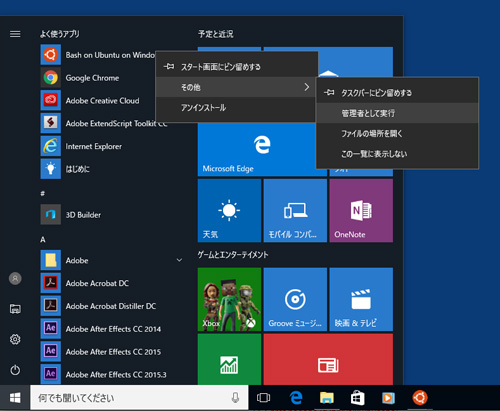Expand その他 submenu arrow
This screenshot has height=411, width=500.
tap(307, 87)
